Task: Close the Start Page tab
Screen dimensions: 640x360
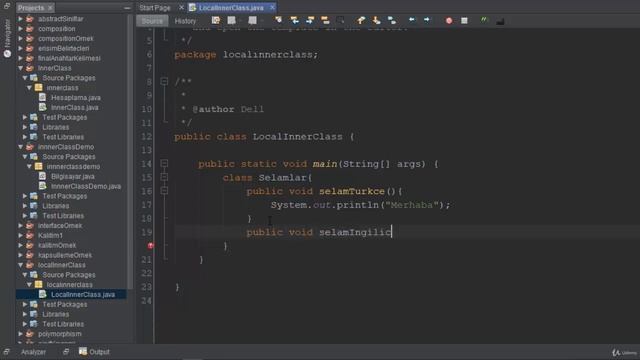Action: coord(181,7)
